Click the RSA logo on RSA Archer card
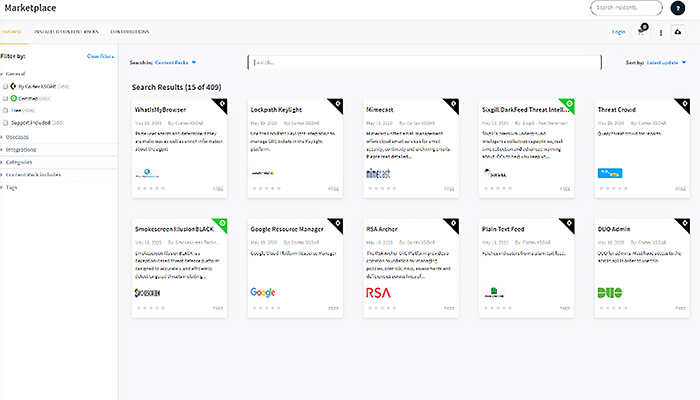This screenshot has height=400, width=700. point(379,292)
